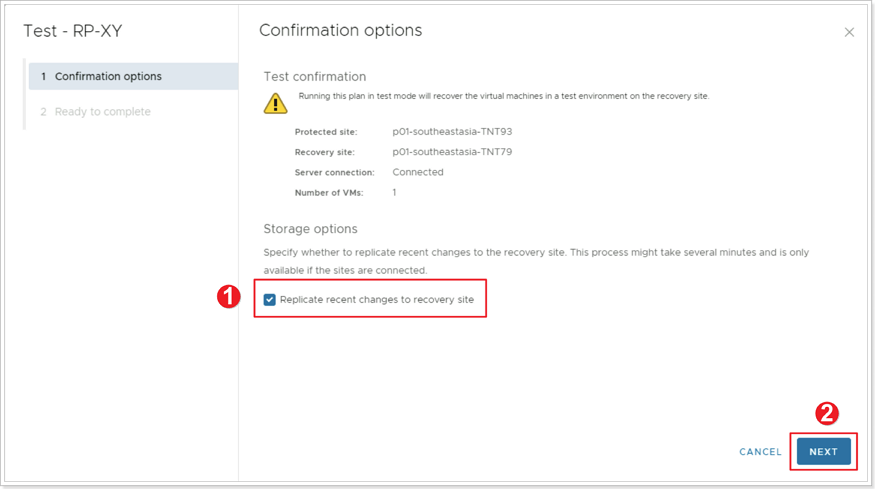
Task: Proceed with the NEXT button
Action: [x=824, y=452]
